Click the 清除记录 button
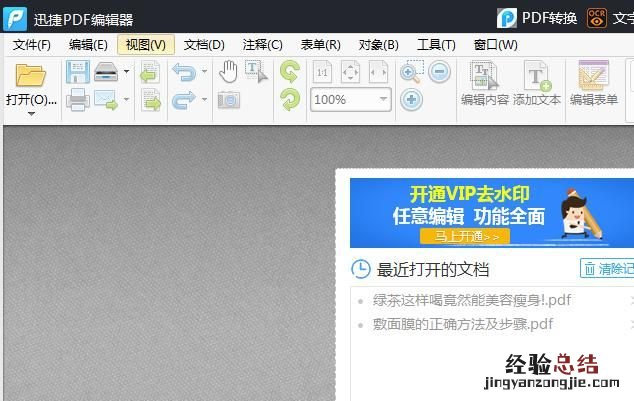This screenshot has width=634, height=401. [607, 268]
